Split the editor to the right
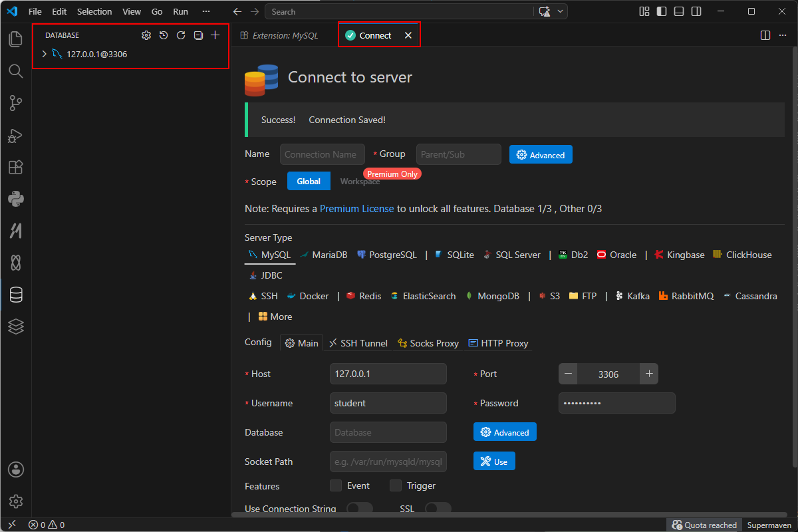 [x=765, y=35]
